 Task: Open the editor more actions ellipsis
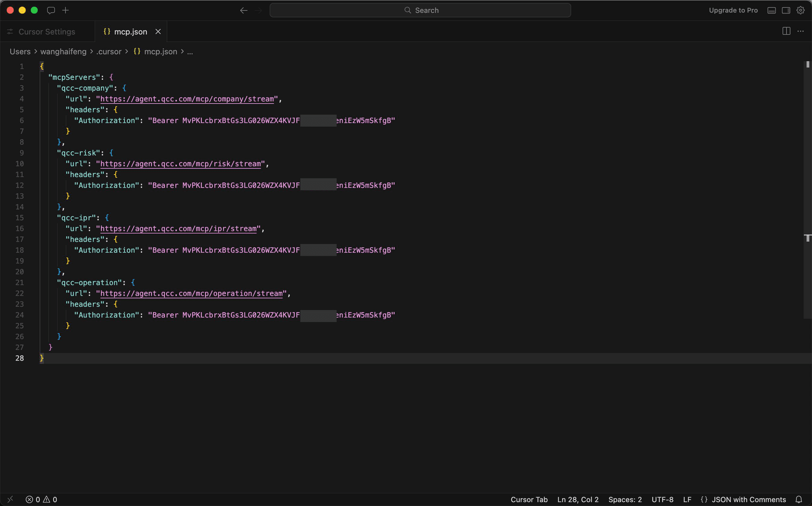click(801, 31)
